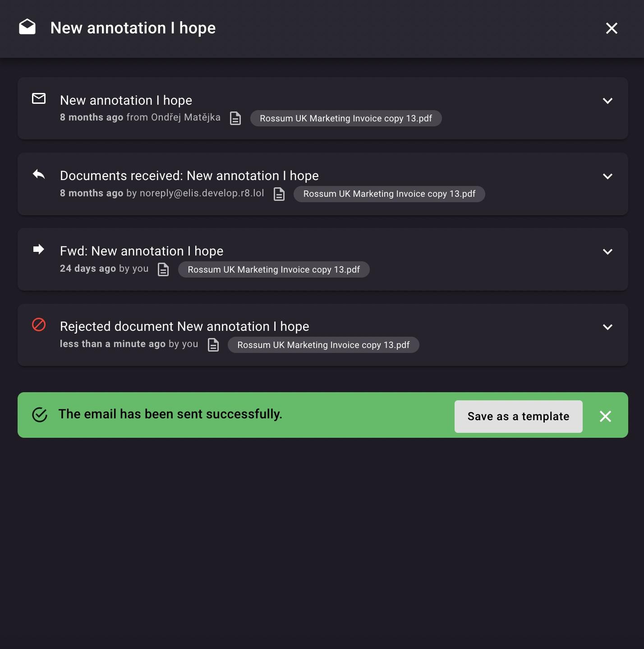644x649 pixels.
Task: Open the PDF attachment chip on the Fwd email
Action: tap(274, 269)
